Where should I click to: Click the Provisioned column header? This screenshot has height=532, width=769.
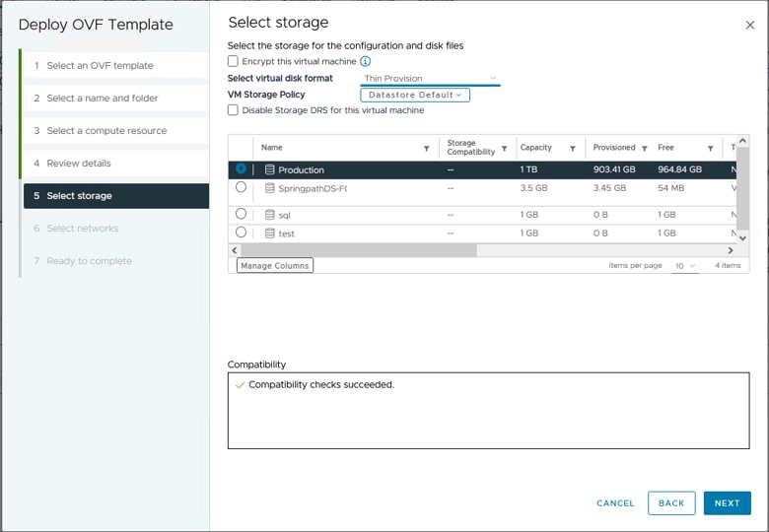(614, 148)
